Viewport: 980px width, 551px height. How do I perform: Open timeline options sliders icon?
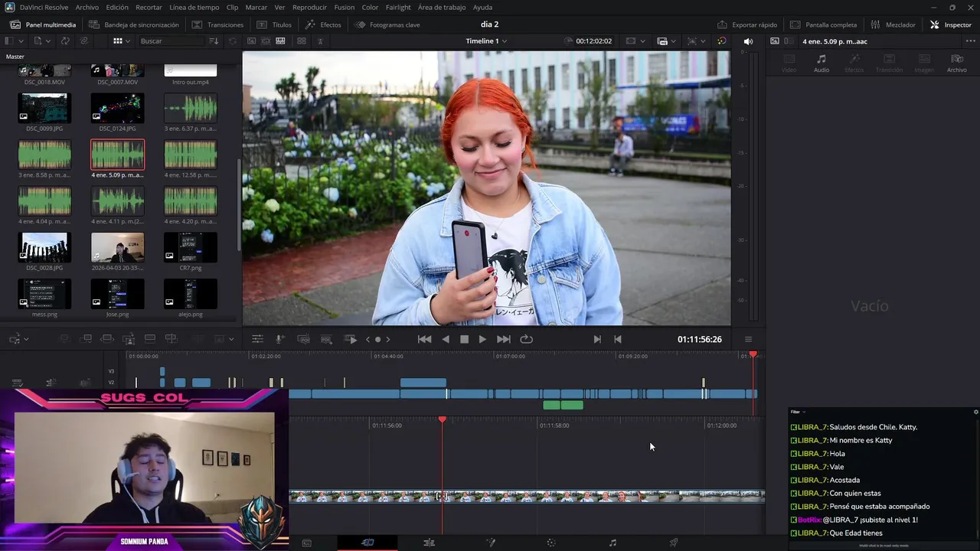tap(257, 339)
